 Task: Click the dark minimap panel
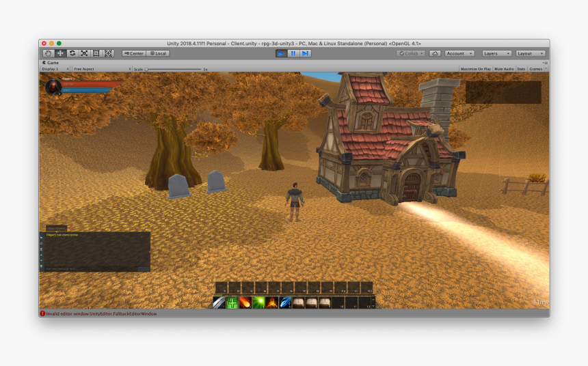pyautogui.click(x=503, y=92)
